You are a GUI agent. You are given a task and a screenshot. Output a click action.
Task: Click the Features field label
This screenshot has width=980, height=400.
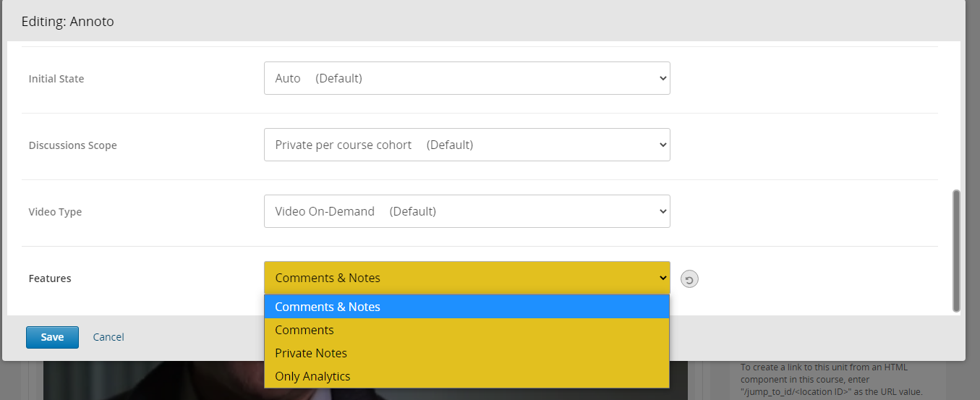pyautogui.click(x=50, y=278)
